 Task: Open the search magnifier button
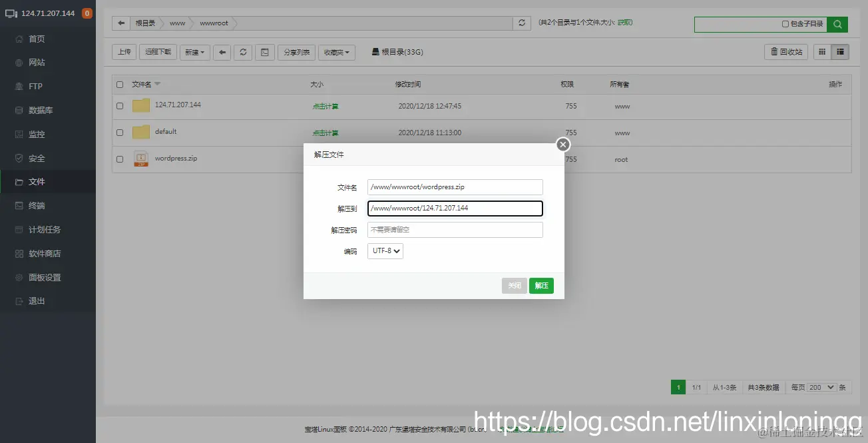pyautogui.click(x=838, y=24)
